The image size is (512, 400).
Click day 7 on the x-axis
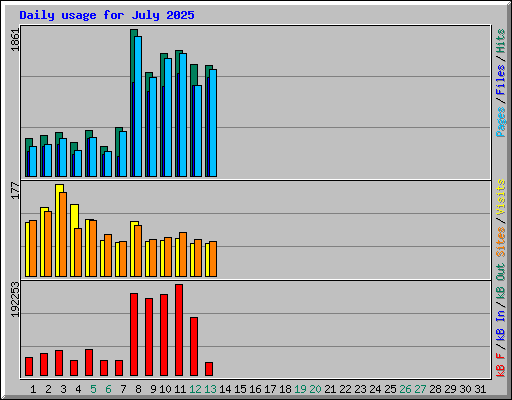click(123, 389)
